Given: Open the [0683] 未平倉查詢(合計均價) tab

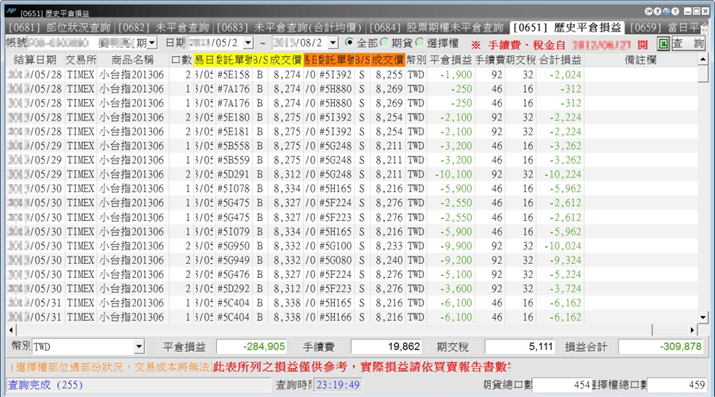Looking at the screenshot, I should click(x=289, y=28).
